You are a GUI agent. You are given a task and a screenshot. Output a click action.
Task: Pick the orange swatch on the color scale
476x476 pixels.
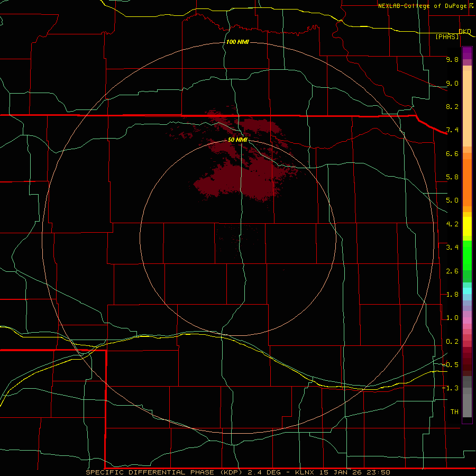(467, 182)
